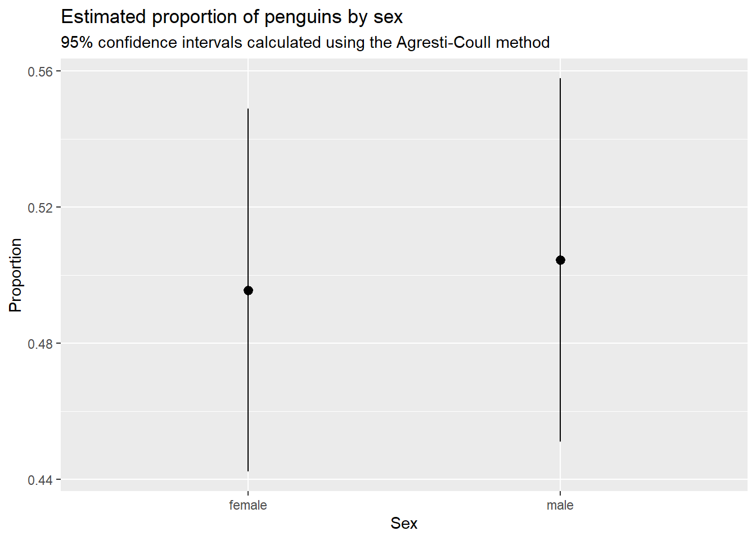Screen dimensions: 756x540
Task: Click the x-axis tick mark above female
Action: point(248,493)
